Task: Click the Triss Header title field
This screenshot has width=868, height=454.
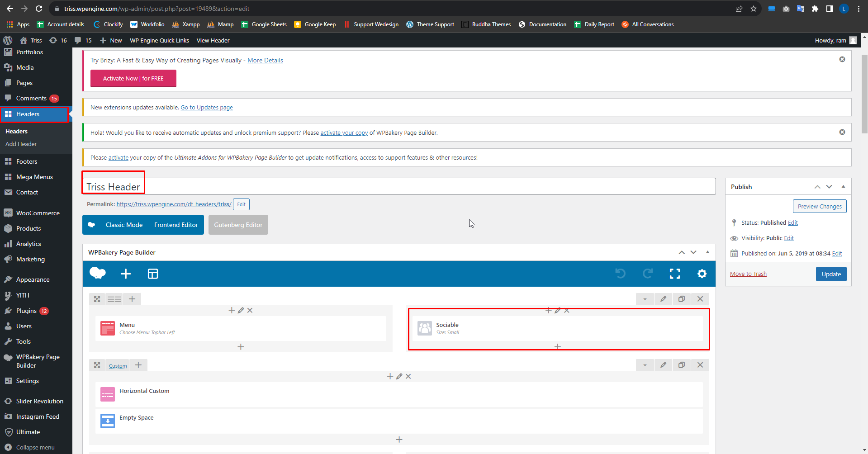Action: pos(399,186)
